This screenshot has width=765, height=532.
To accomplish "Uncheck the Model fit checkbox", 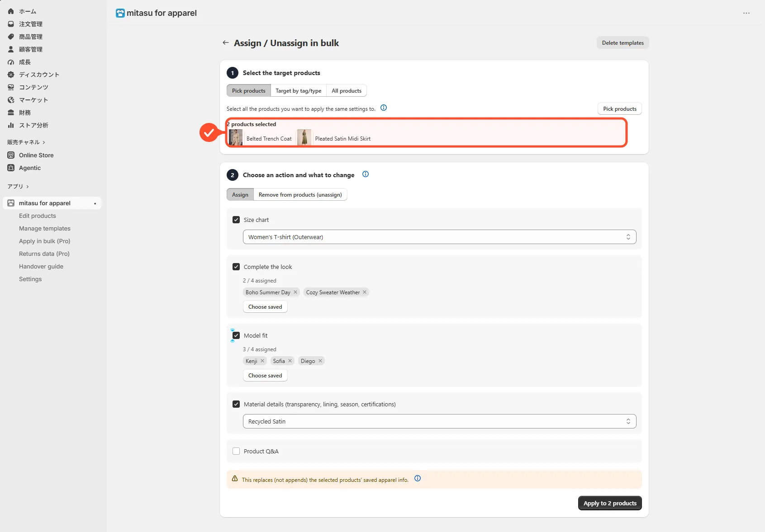I will [236, 335].
